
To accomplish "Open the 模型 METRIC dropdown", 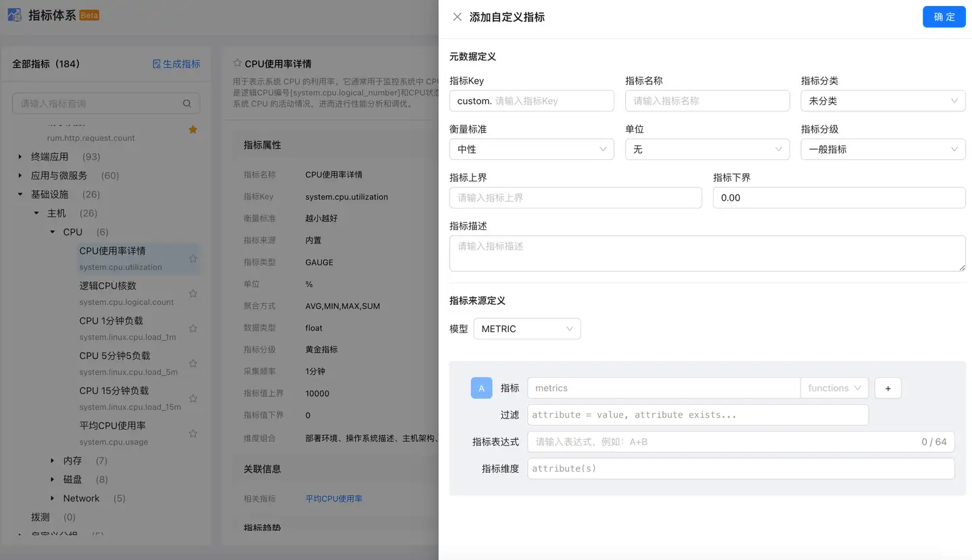I will pos(526,329).
